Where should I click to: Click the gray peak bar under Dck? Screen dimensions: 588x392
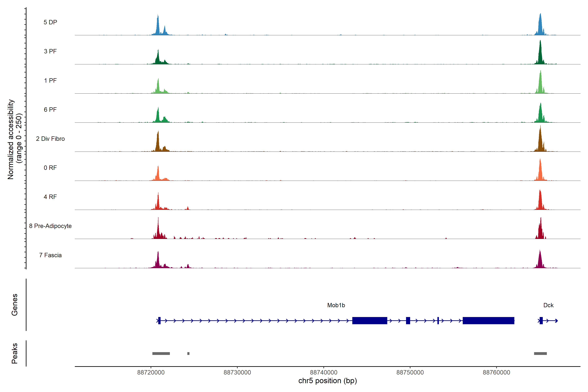click(x=540, y=353)
